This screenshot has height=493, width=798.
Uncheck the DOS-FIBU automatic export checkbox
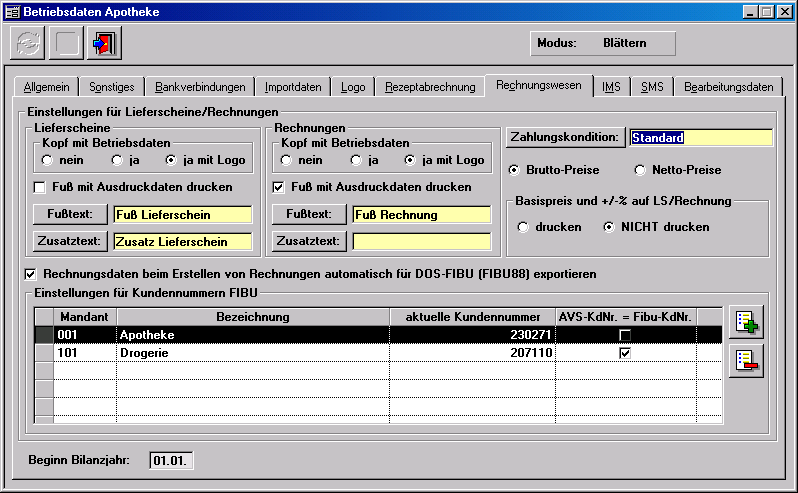coord(31,273)
